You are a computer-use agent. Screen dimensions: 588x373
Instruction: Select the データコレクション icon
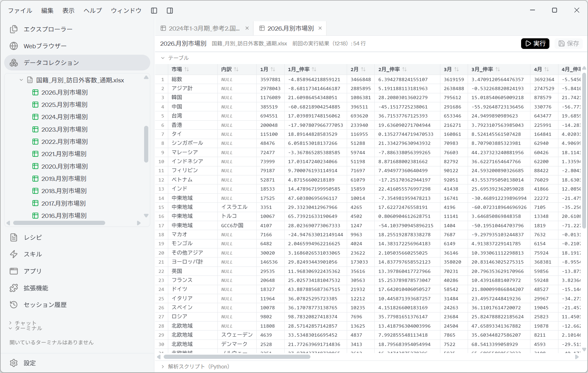point(14,63)
